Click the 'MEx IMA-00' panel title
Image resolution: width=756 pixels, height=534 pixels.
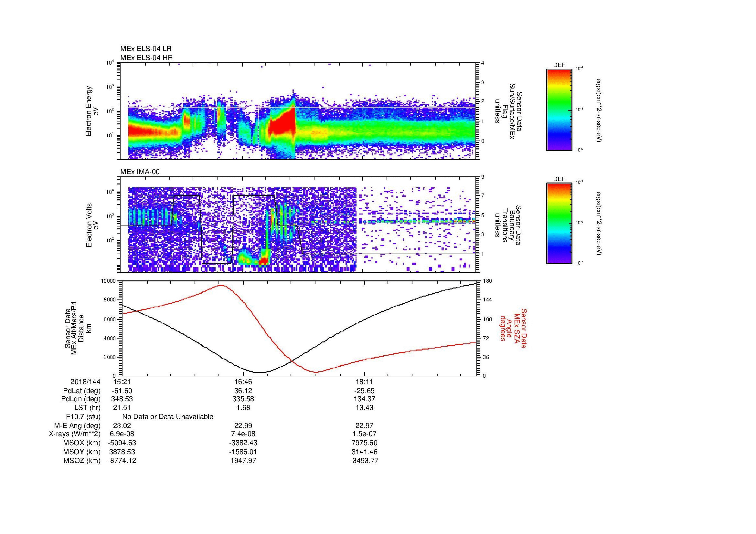[x=140, y=172]
